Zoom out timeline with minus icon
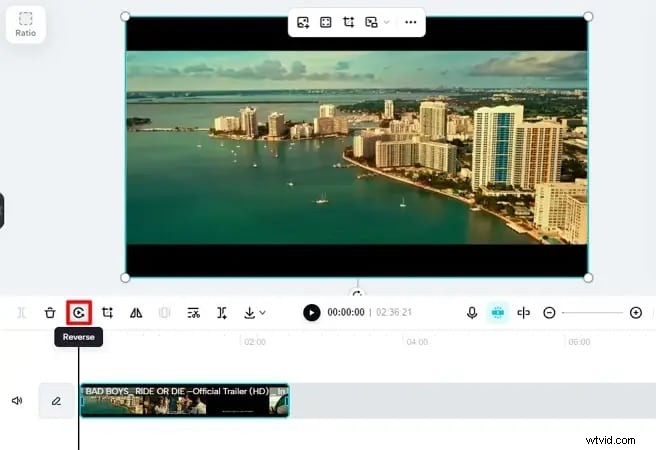This screenshot has width=656, height=450. click(x=549, y=312)
